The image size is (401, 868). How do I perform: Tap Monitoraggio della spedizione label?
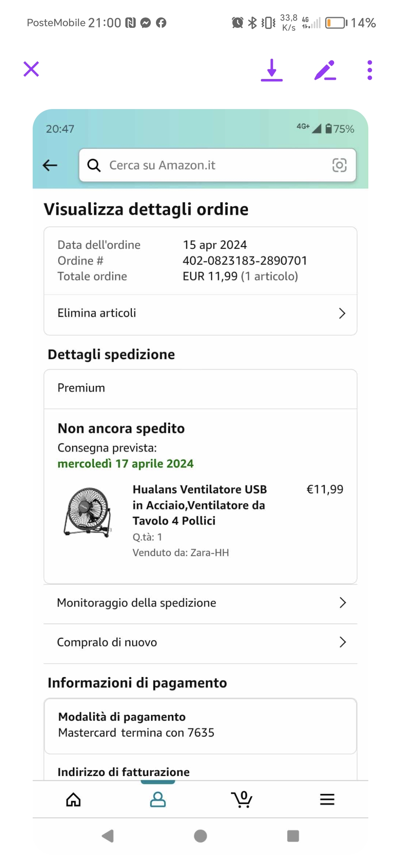[x=136, y=603]
